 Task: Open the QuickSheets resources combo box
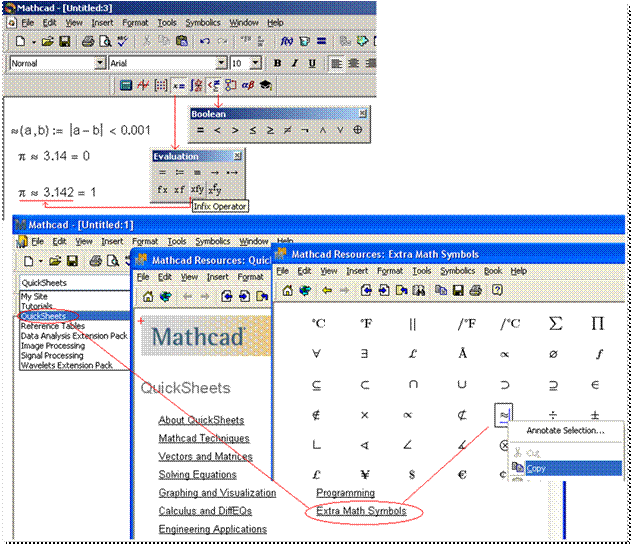coord(75,283)
